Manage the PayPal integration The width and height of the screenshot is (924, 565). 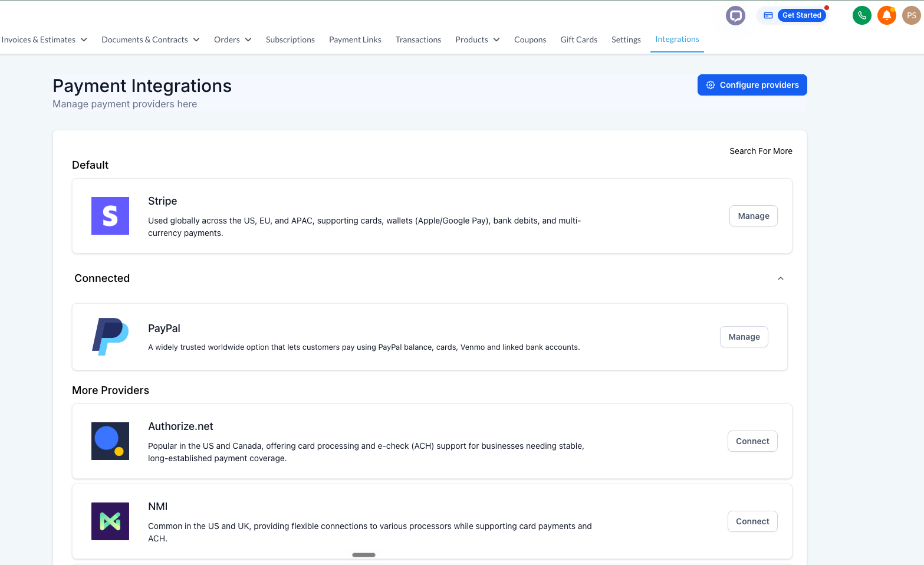click(744, 337)
